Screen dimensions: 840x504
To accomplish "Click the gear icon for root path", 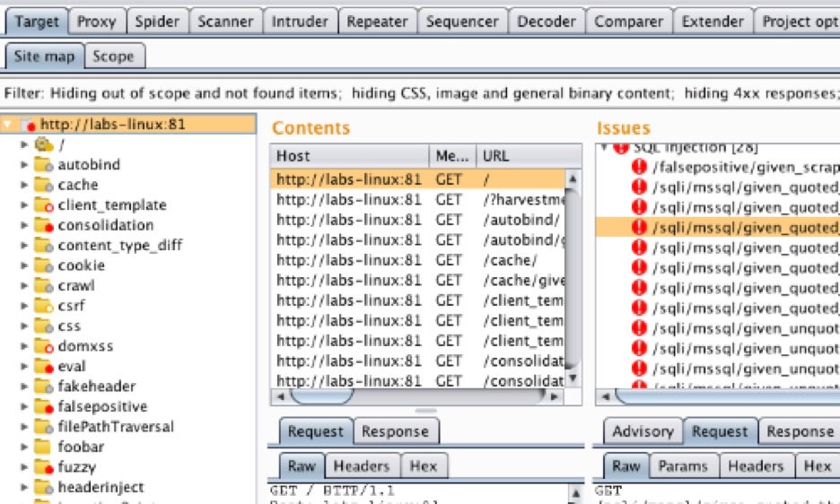I will pyautogui.click(x=43, y=144).
